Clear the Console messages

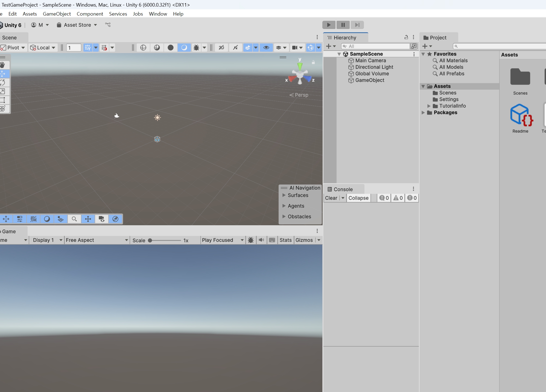click(331, 198)
